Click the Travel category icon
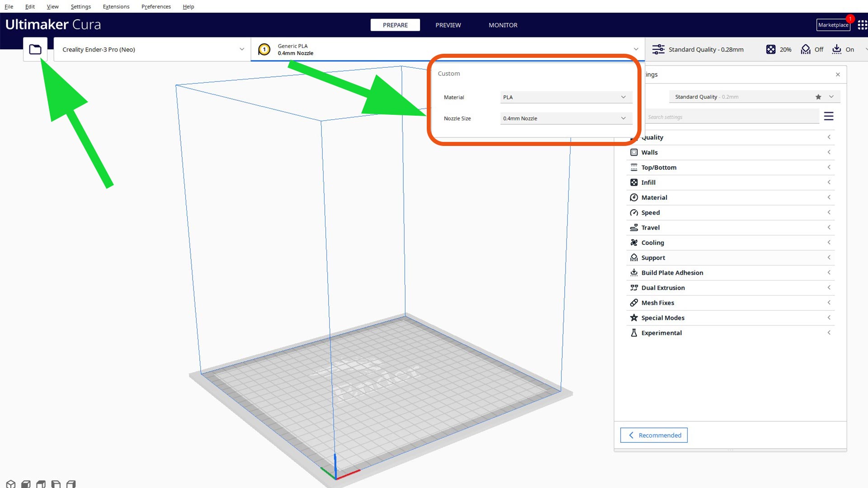The width and height of the screenshot is (868, 488). 634,227
